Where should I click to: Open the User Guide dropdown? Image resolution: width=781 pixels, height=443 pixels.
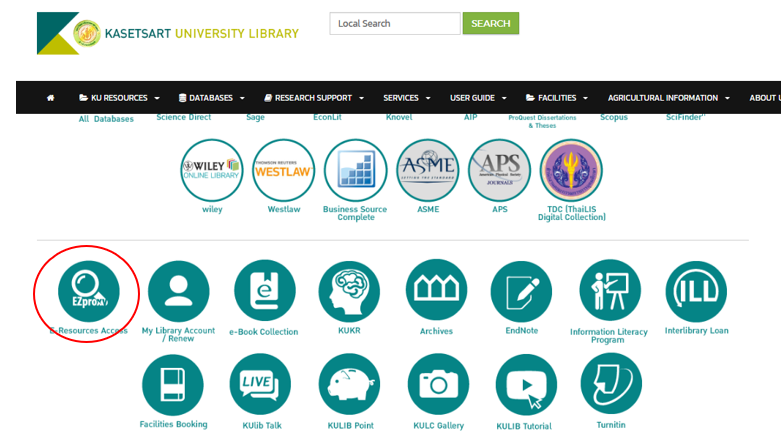(x=478, y=98)
